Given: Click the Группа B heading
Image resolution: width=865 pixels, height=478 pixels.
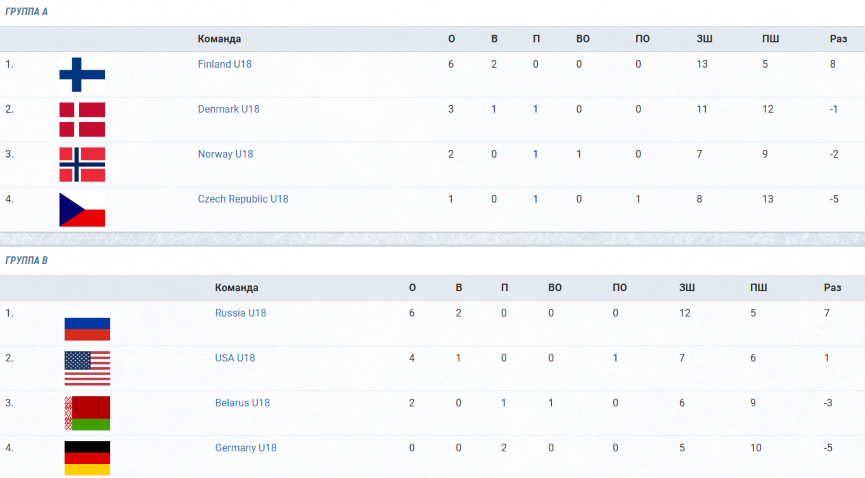Looking at the screenshot, I should point(26,261).
